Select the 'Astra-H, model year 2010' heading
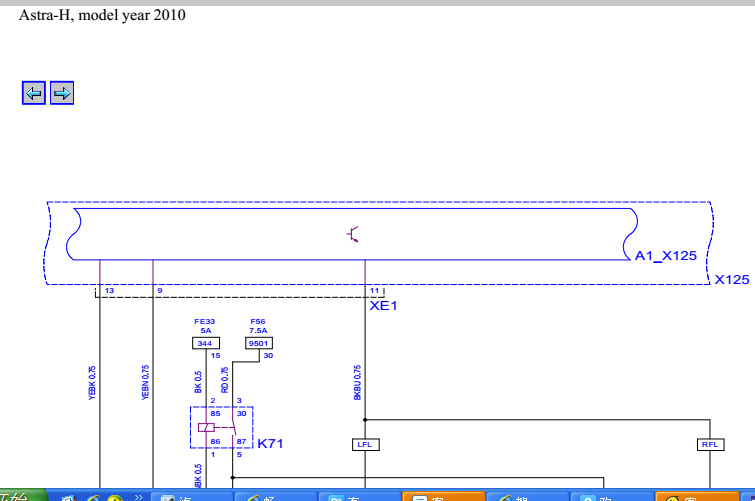The image size is (755, 501). click(102, 15)
